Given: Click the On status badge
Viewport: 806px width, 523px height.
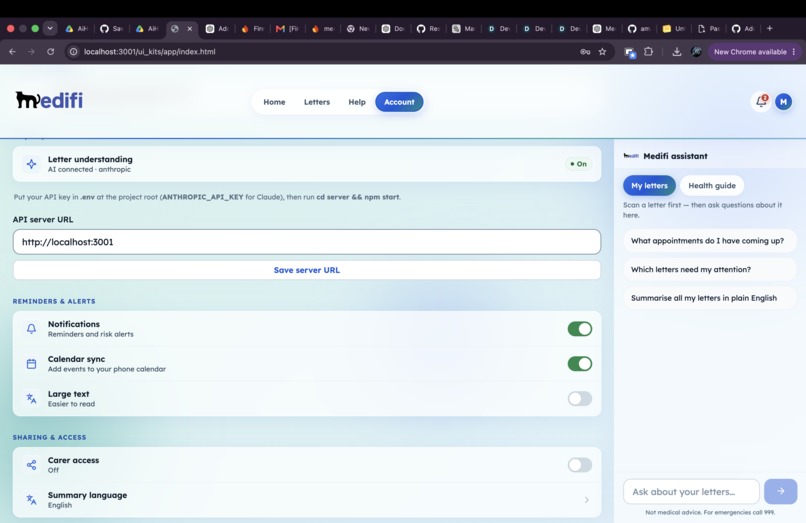Looking at the screenshot, I should [578, 164].
